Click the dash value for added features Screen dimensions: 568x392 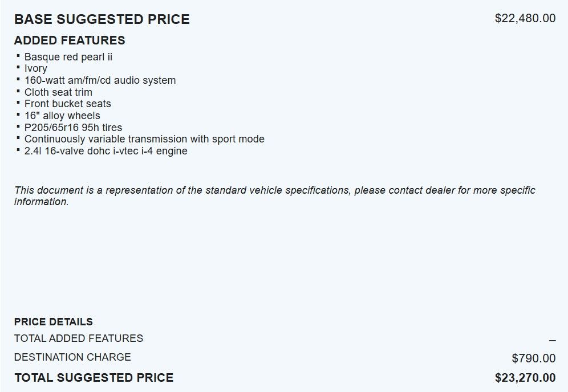(x=552, y=340)
